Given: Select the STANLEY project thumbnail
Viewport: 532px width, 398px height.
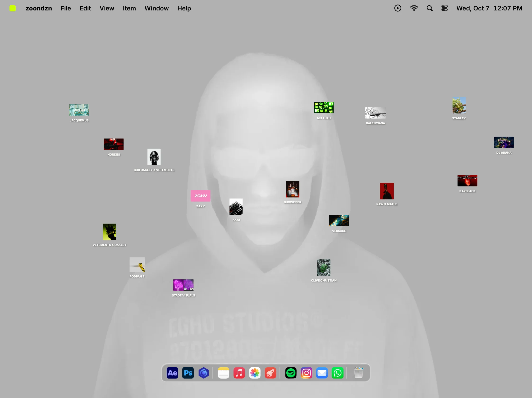Looking at the screenshot, I should pyautogui.click(x=459, y=105).
